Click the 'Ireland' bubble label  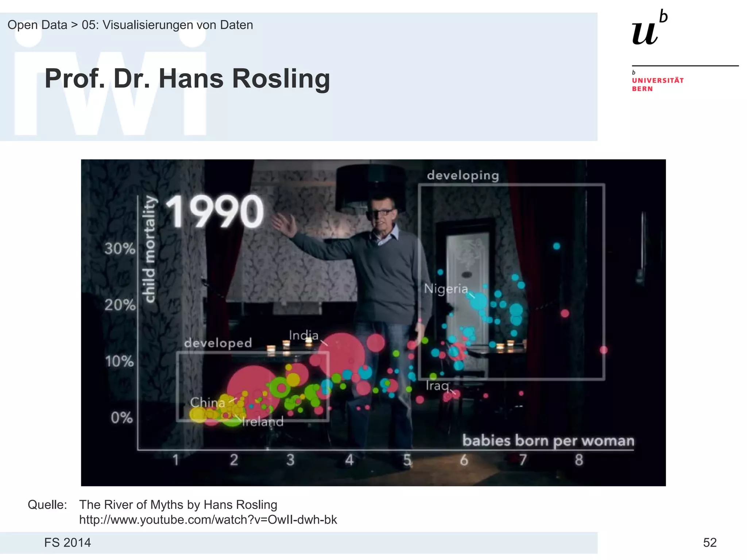click(x=263, y=422)
